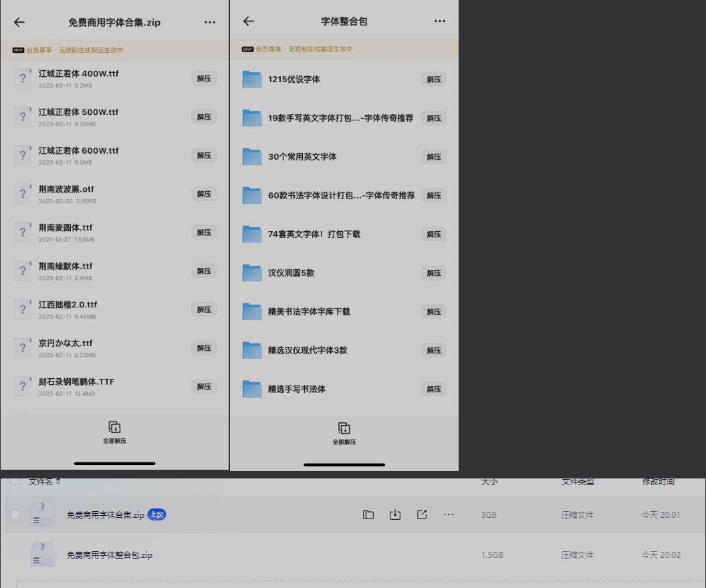Viewport: 706px width, 588px height.
Task: Tap 全部解压 at the bottom of 字体整合包 panel
Action: pyautogui.click(x=344, y=433)
